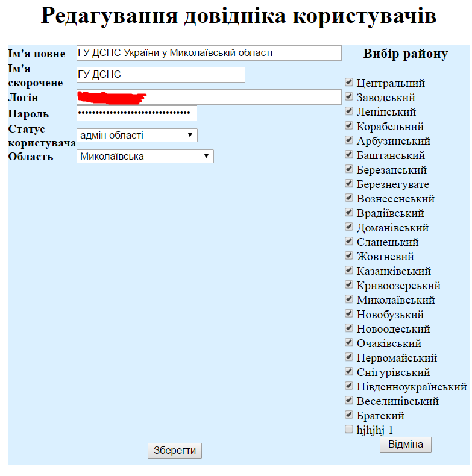Uncheck the Жовтневий district checkbox

point(348,256)
